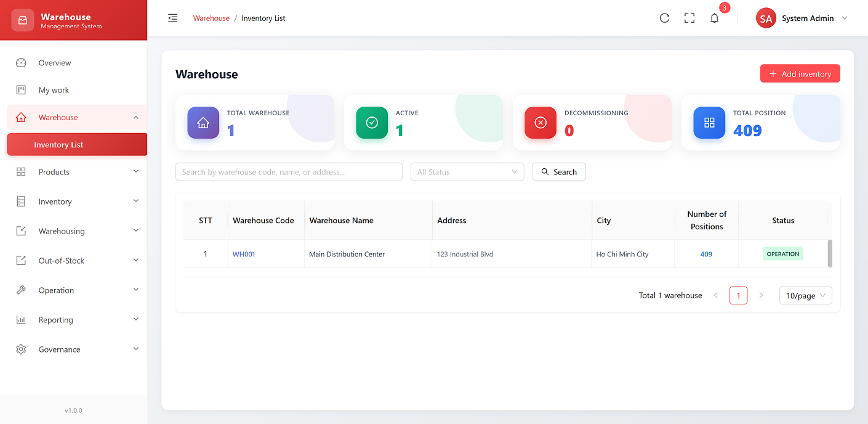Click the refresh icon in the header
868x424 pixels.
[664, 18]
